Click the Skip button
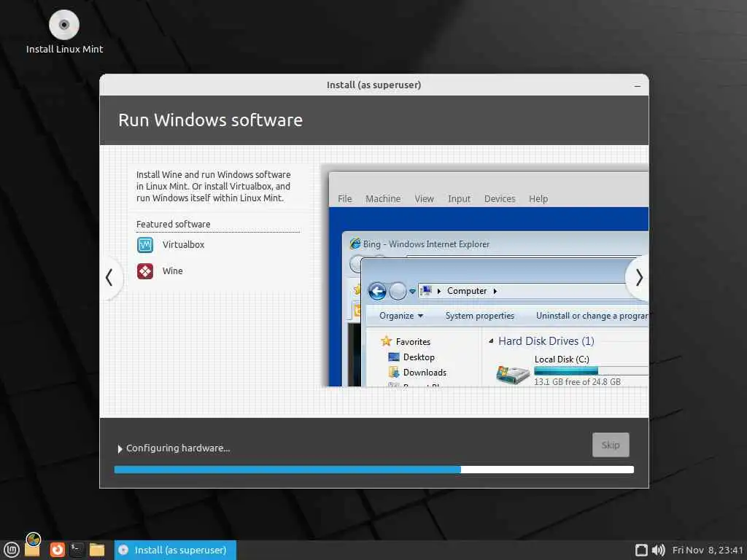Viewport: 747px width, 560px height. [x=611, y=445]
